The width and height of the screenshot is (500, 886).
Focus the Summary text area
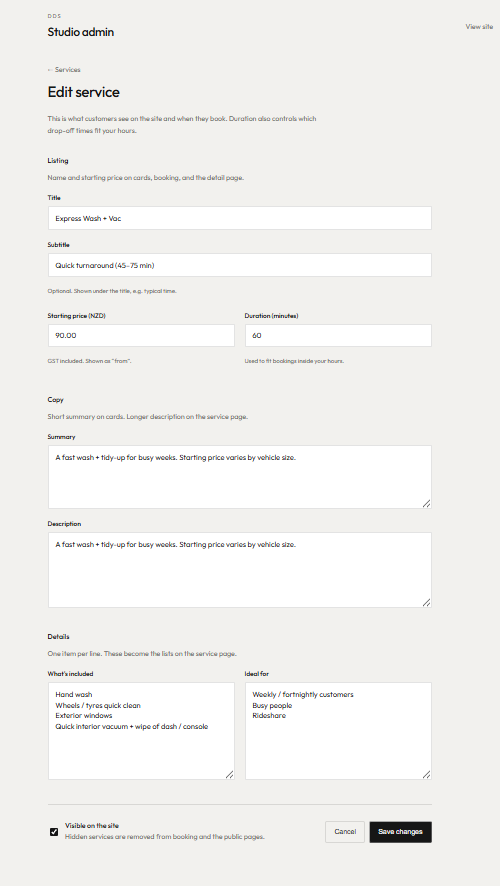[240, 477]
